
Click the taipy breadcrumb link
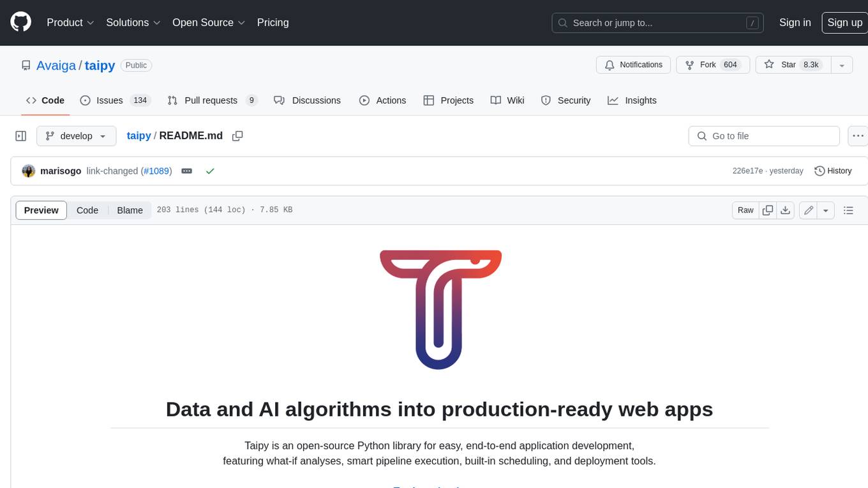coord(138,135)
